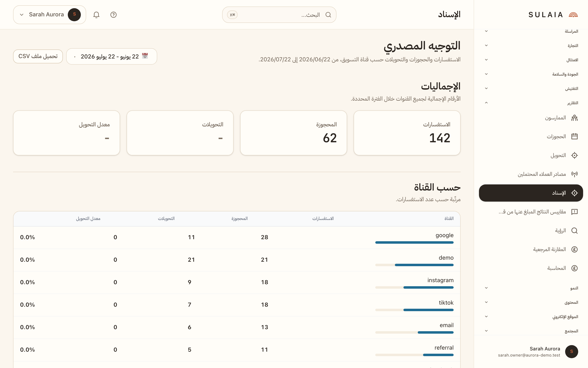
Task: Open الرؤية item in sidebar
Action: (531, 230)
